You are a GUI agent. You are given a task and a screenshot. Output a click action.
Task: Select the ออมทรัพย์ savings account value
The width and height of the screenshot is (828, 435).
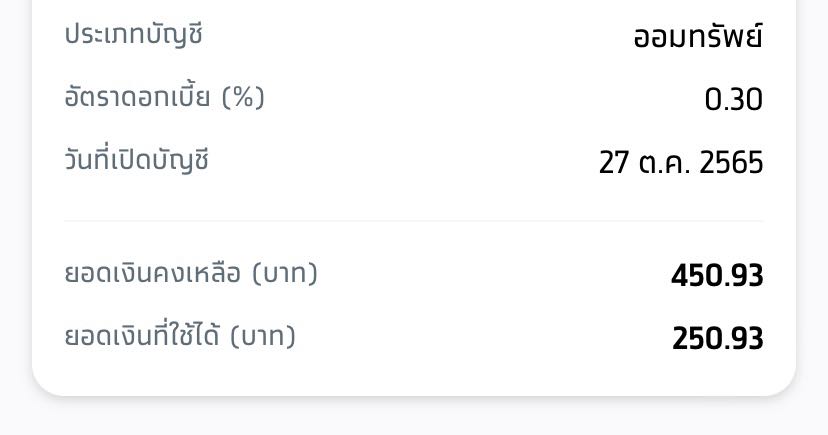click(x=698, y=36)
